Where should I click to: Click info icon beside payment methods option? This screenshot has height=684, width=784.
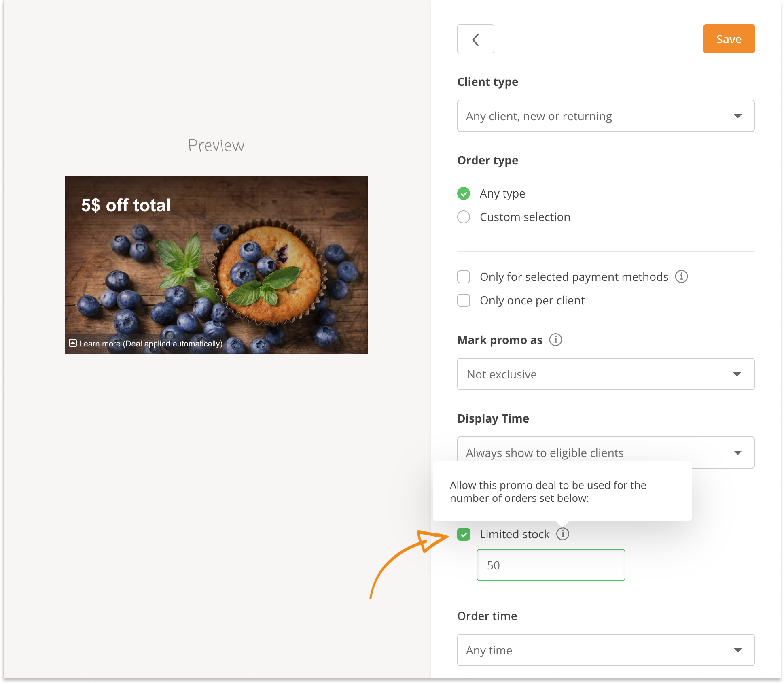pos(681,276)
